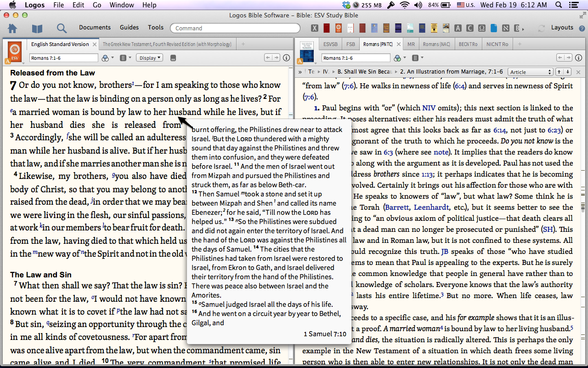Open the column layout menu in commentary panel
The height and width of the screenshot is (368, 588).
[418, 58]
